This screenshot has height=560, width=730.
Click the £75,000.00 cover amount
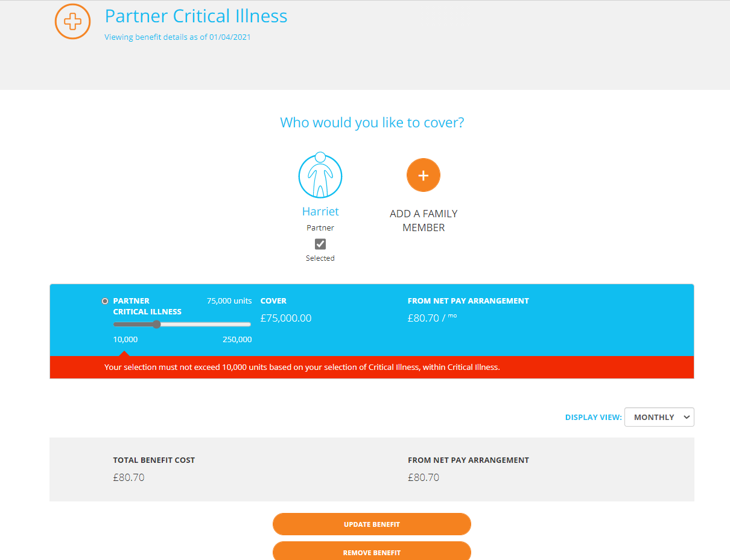[x=286, y=318]
